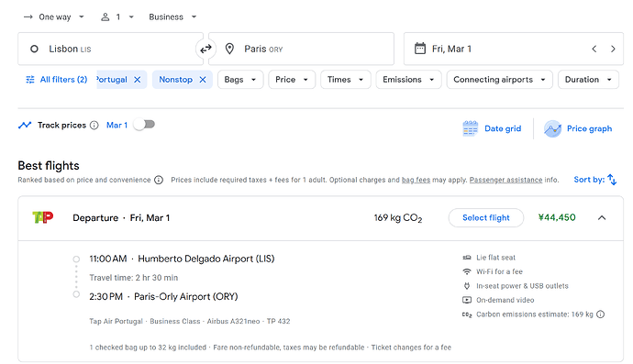Image resolution: width=633 pixels, height=364 pixels.
Task: Go to next date
Action: click(613, 49)
